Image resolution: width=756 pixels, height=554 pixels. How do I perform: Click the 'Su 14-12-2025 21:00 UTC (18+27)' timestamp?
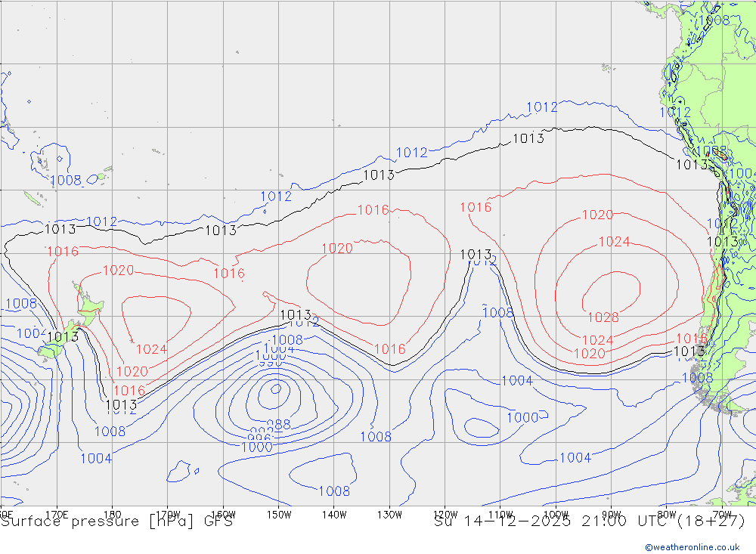(x=590, y=522)
